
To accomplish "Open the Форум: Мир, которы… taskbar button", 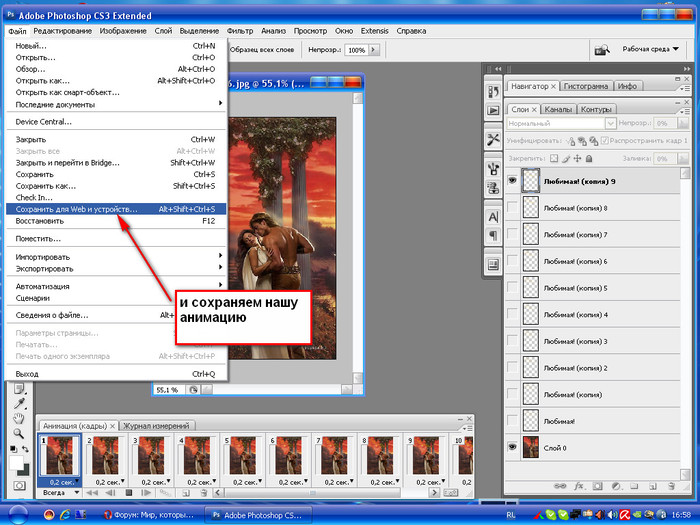I will (150, 515).
